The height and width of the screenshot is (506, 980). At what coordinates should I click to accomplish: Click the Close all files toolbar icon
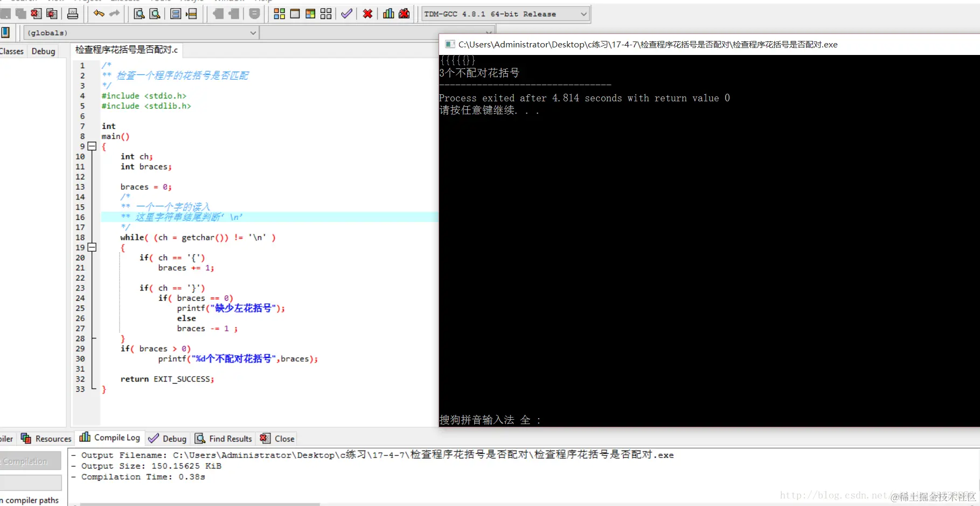tap(52, 13)
